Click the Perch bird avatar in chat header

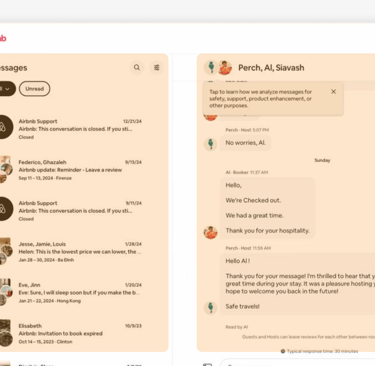211,67
